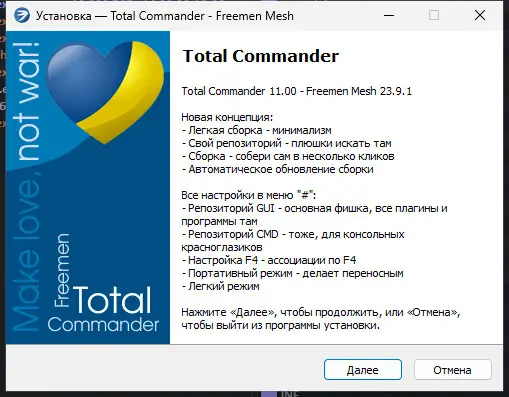This screenshot has height=397, width=509.
Task: Click the line 'Портативный режим - делает переносным'
Action: click(293, 273)
